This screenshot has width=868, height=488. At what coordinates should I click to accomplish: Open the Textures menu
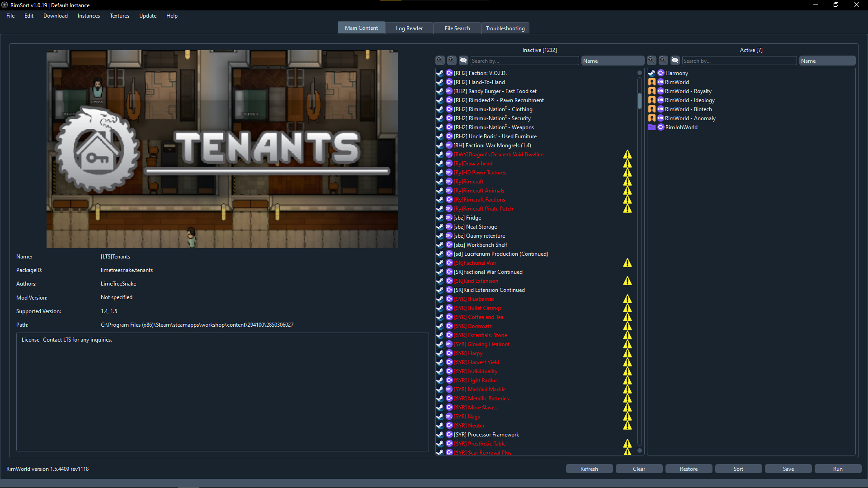coord(119,15)
